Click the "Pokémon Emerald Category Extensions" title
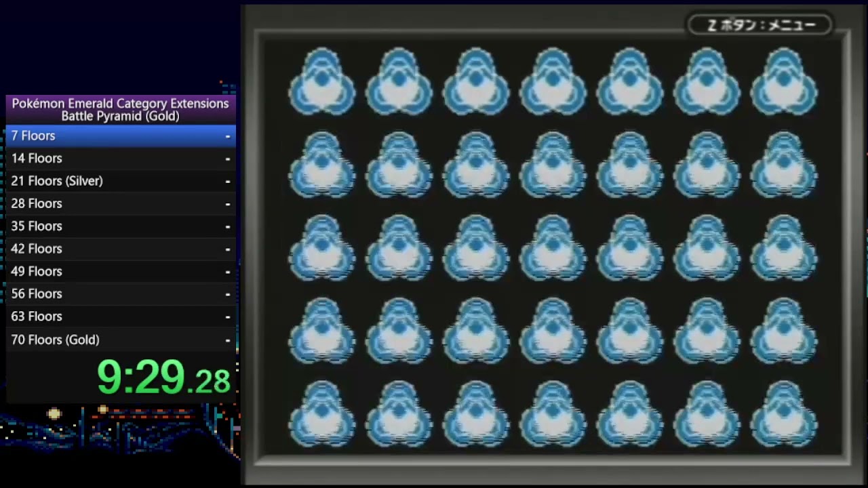Screen dimensions: 868x488 pos(120,104)
